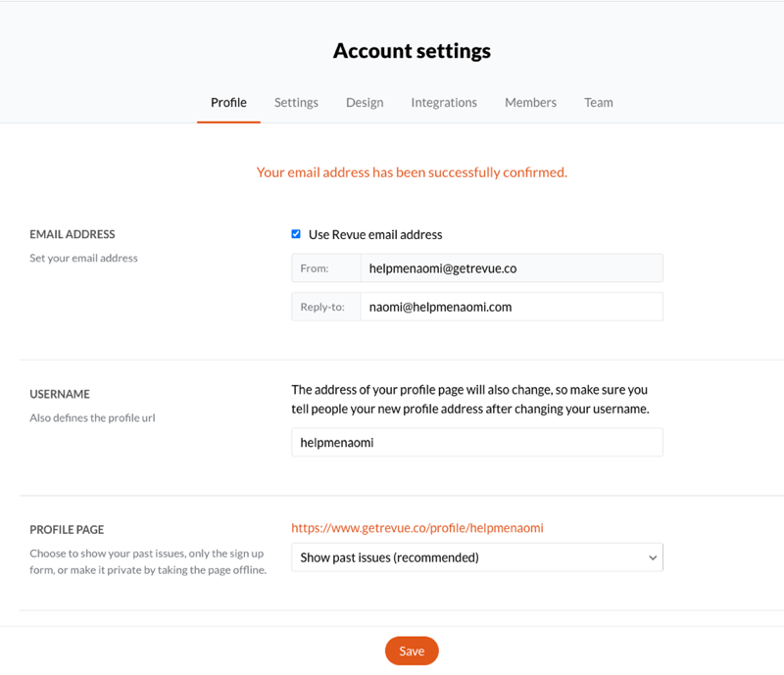Viewport: 784px width, 675px height.
Task: Open the Integrations tab
Action: 444,103
